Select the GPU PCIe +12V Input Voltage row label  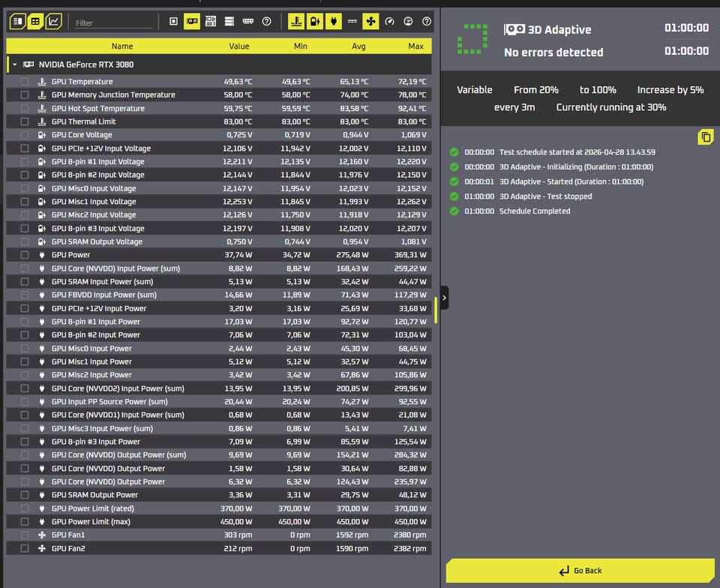(101, 148)
